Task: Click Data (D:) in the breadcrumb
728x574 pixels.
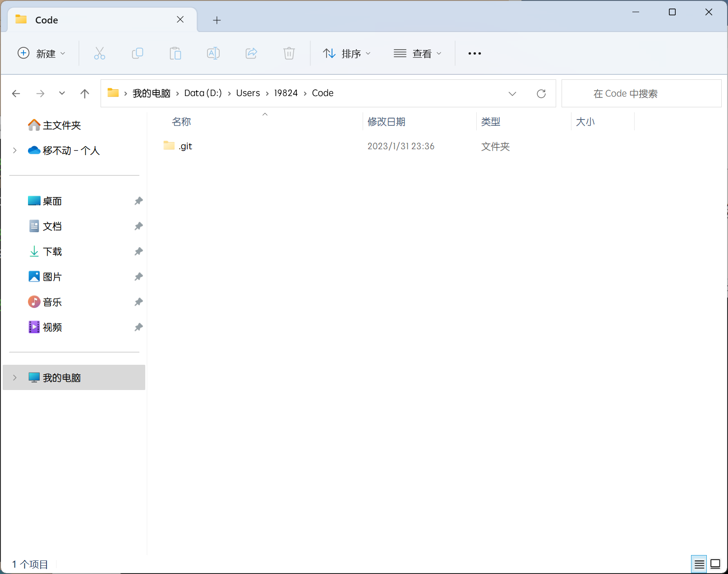Action: pos(203,93)
